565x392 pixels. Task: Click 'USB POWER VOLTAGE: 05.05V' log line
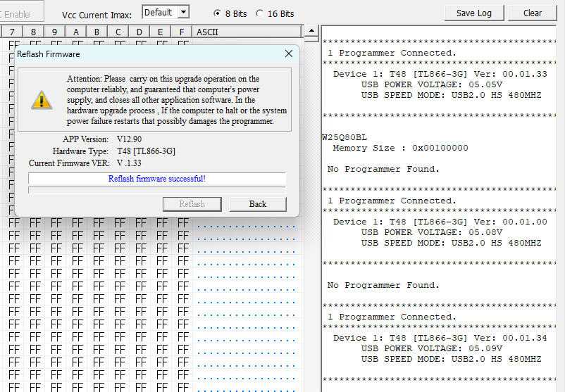(432, 84)
